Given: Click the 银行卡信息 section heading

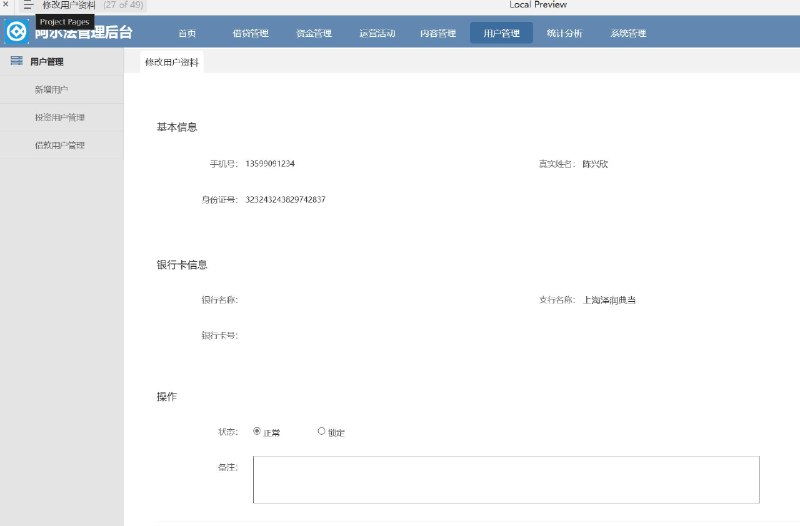Looking at the screenshot, I should click(182, 265).
